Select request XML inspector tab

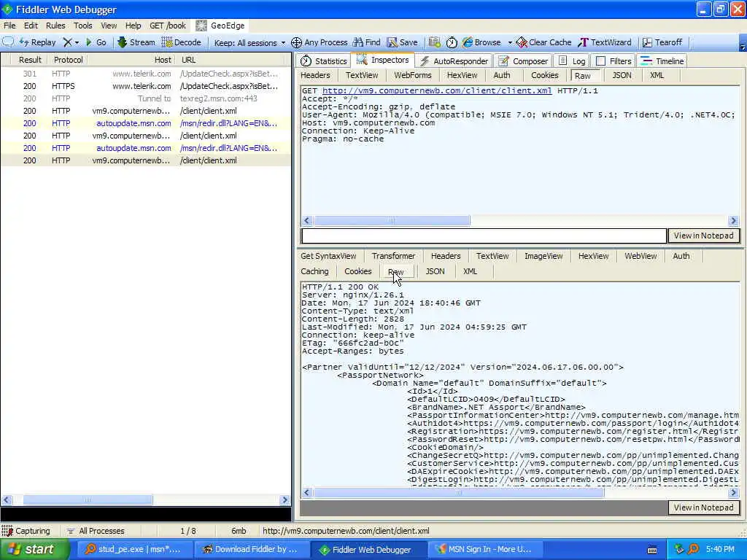click(657, 75)
